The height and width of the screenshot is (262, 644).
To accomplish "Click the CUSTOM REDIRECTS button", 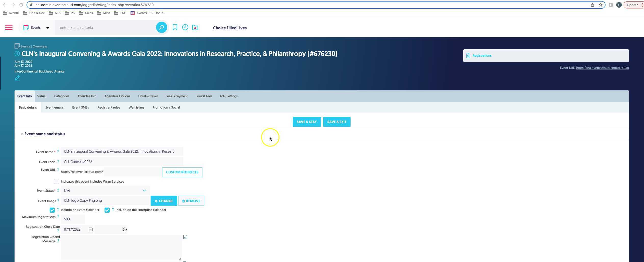I will tap(182, 172).
